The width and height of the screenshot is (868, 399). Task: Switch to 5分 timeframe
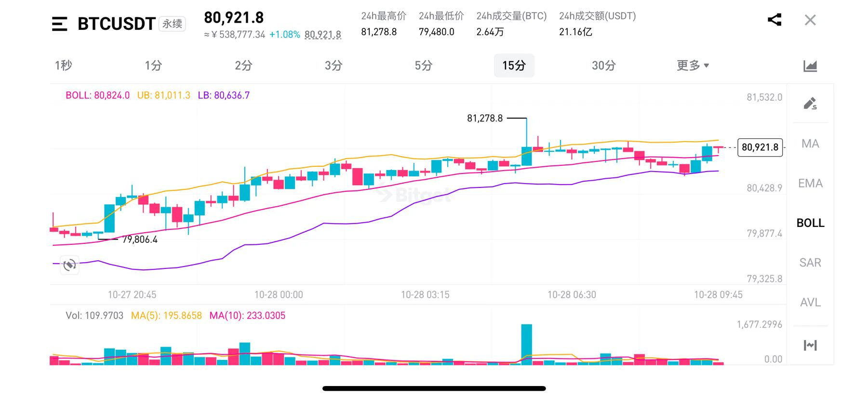(424, 66)
